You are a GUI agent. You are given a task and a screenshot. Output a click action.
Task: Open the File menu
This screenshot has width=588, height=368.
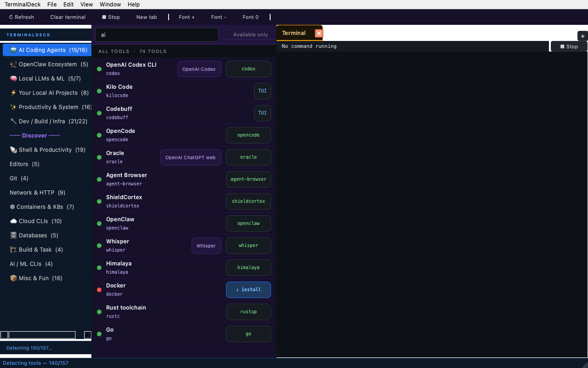tap(52, 5)
